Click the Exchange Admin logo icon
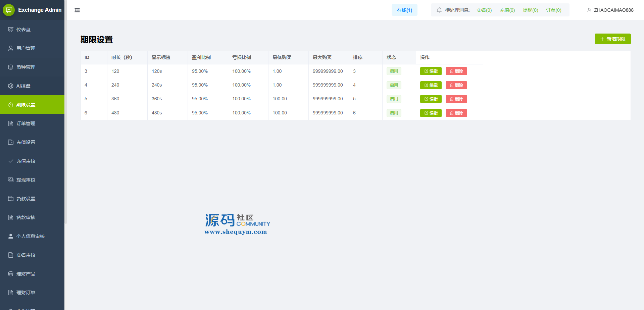Viewport: 644px width, 310px height. tap(9, 10)
